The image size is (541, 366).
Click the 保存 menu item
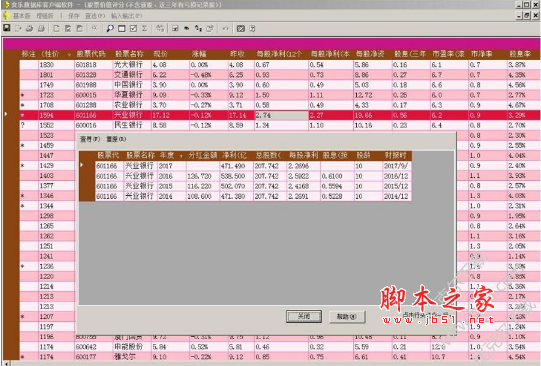tap(73, 16)
